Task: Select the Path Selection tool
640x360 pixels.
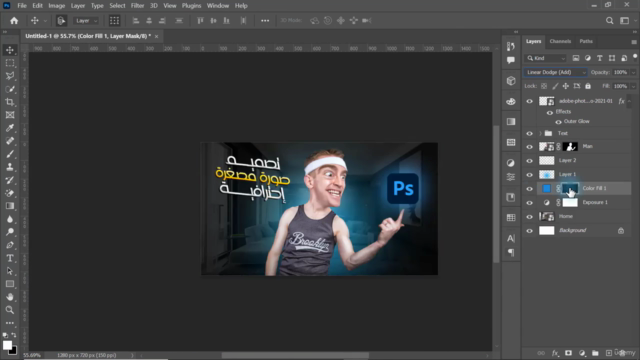Action: [x=10, y=271]
